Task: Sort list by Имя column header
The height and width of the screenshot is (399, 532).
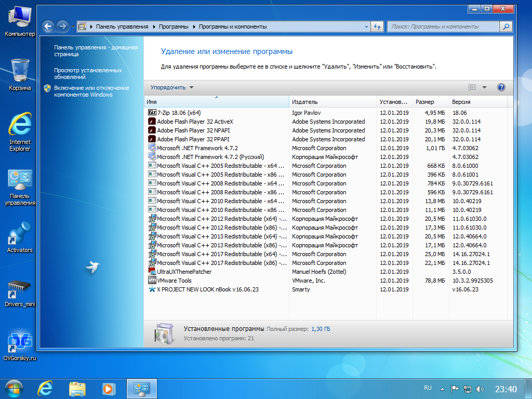Action: tap(217, 102)
